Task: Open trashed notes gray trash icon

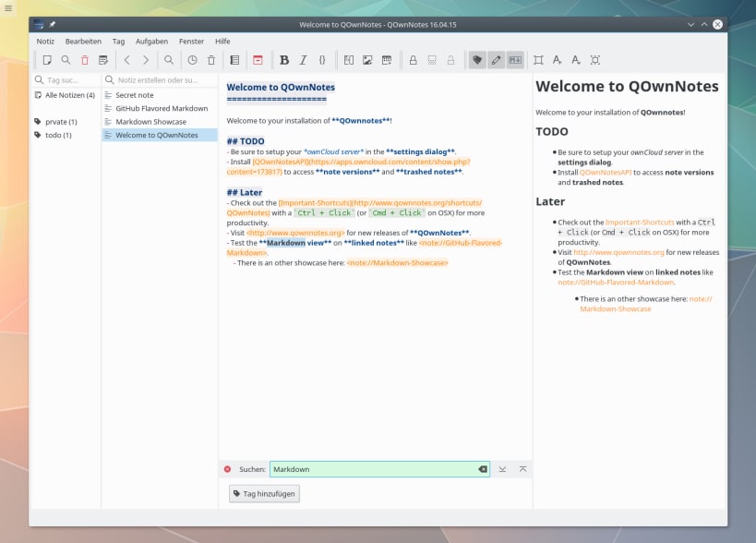Action: tap(211, 60)
